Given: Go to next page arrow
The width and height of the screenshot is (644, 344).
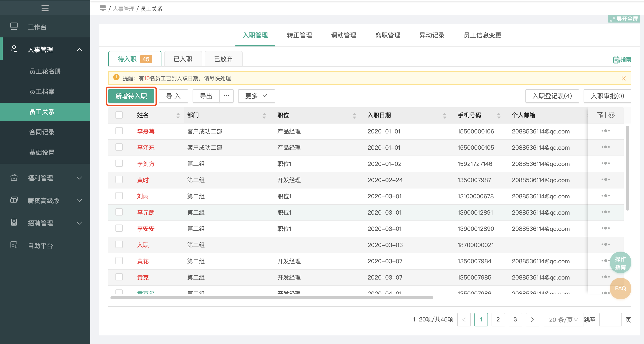Looking at the screenshot, I should pos(532,319).
